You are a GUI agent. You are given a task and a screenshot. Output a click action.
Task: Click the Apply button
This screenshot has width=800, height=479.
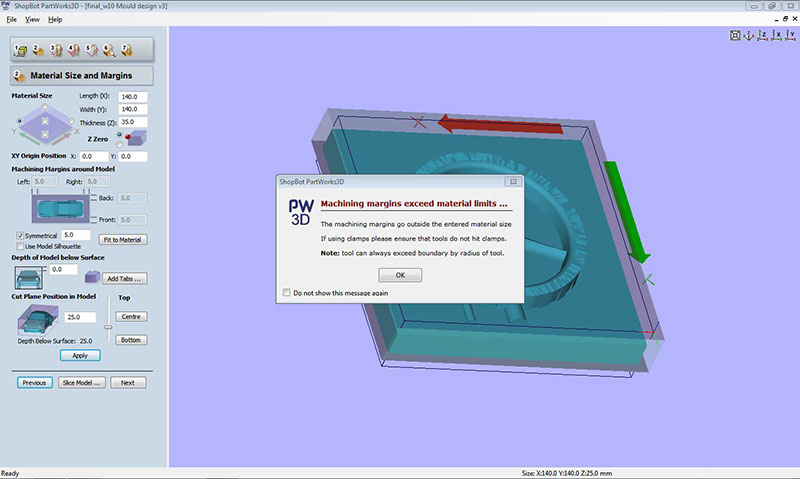80,356
